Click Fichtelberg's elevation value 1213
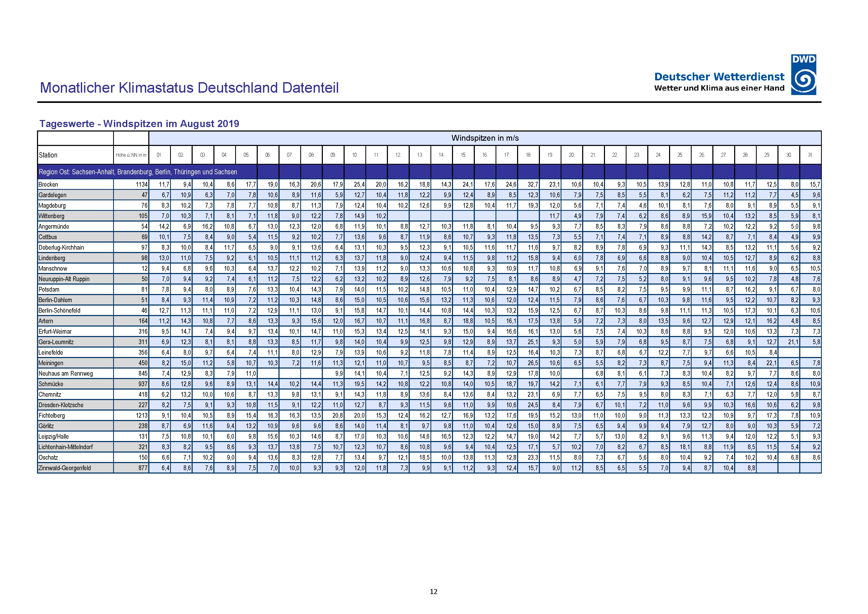 point(142,416)
